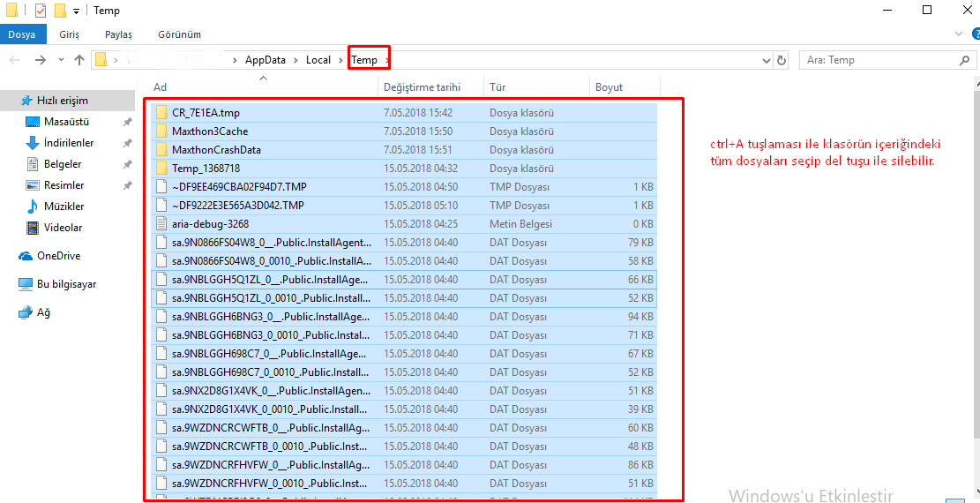The height and width of the screenshot is (503, 980).
Task: Click Temp in the address breadcrumb
Action: point(364,60)
